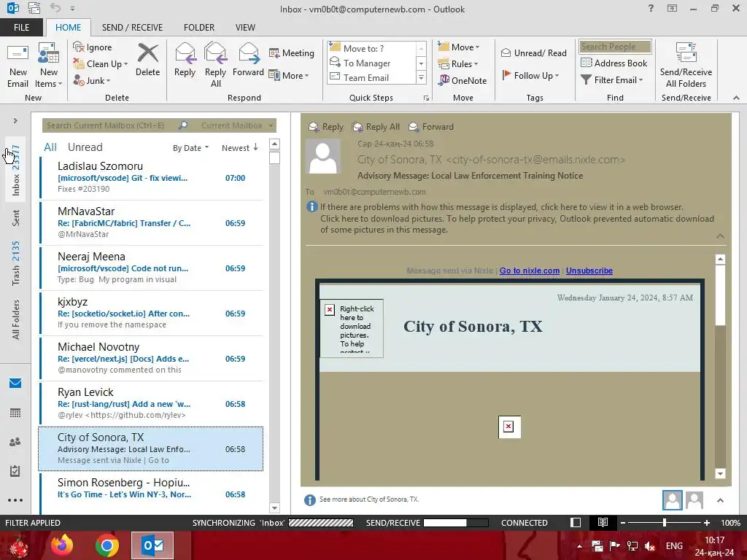Click the zoom slider handle

(664, 523)
